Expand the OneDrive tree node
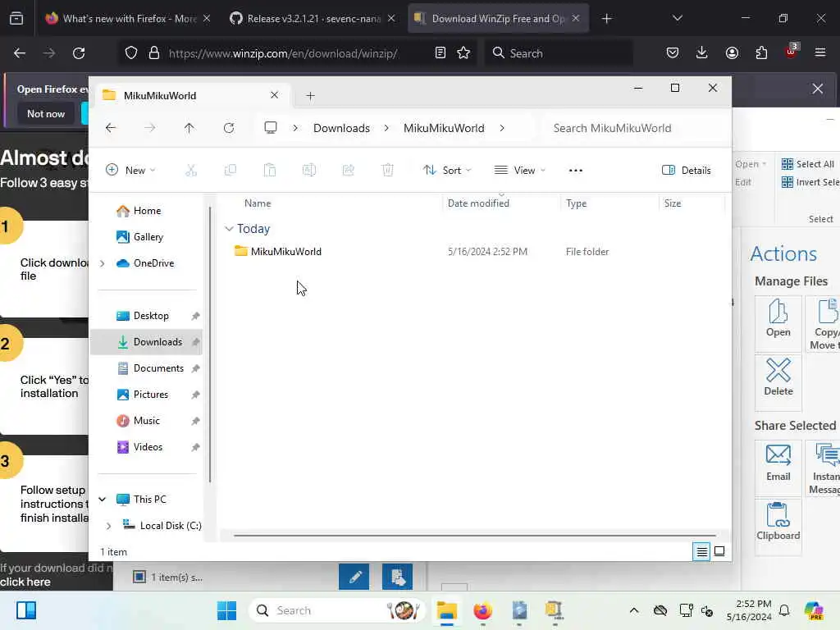Screen dimensions: 840x630 [102, 263]
